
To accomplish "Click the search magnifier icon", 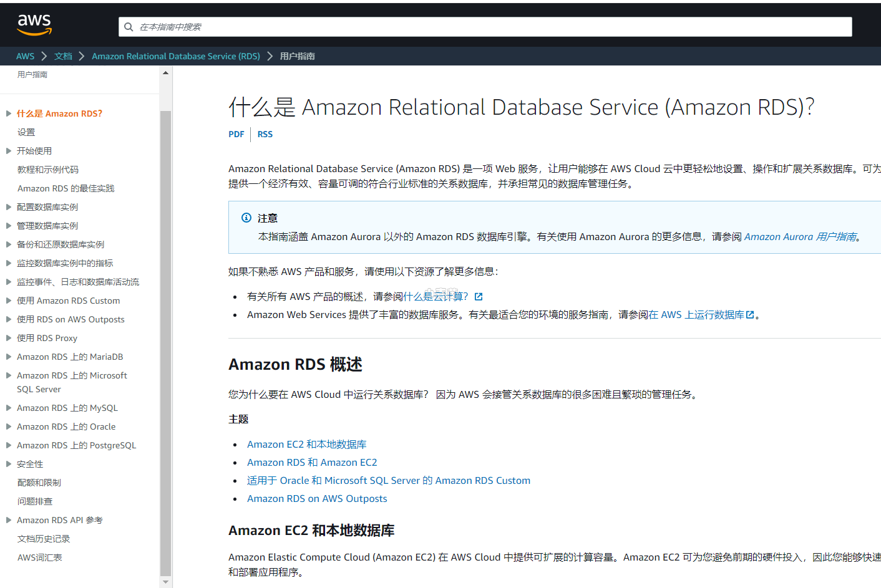I will [x=129, y=27].
